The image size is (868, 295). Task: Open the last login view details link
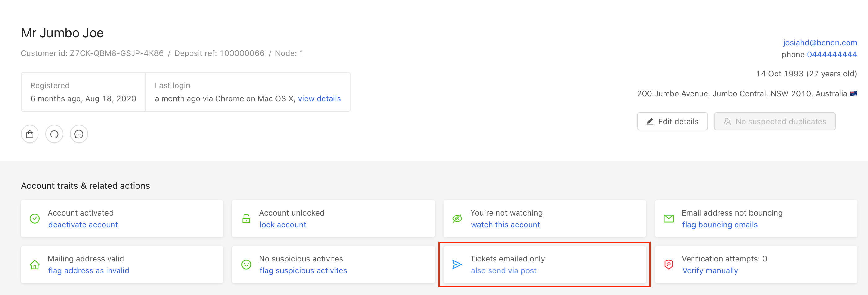tap(319, 98)
